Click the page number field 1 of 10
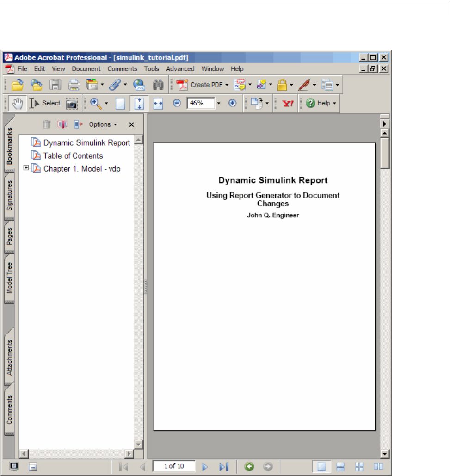450x476 pixels. pos(174,466)
